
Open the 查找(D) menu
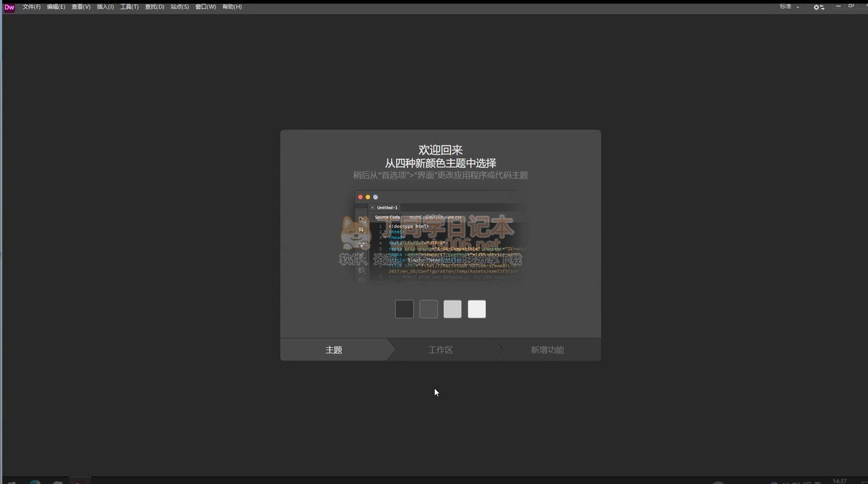click(154, 7)
